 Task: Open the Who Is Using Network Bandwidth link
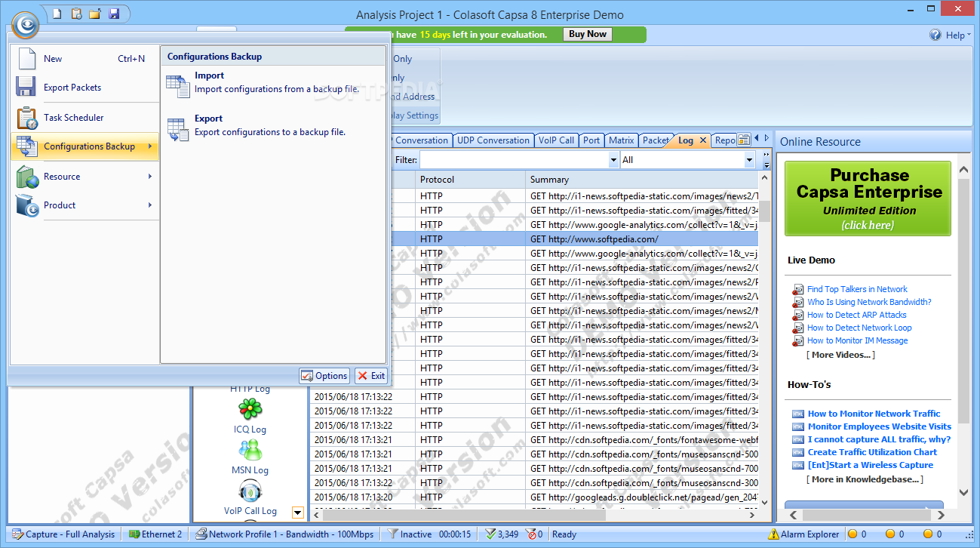click(869, 302)
